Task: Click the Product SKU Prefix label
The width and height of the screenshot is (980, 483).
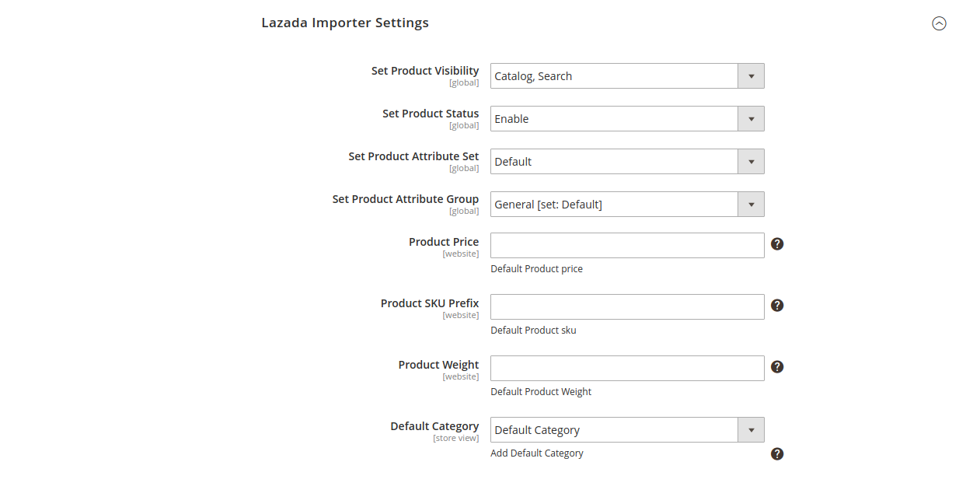Action: (x=430, y=303)
